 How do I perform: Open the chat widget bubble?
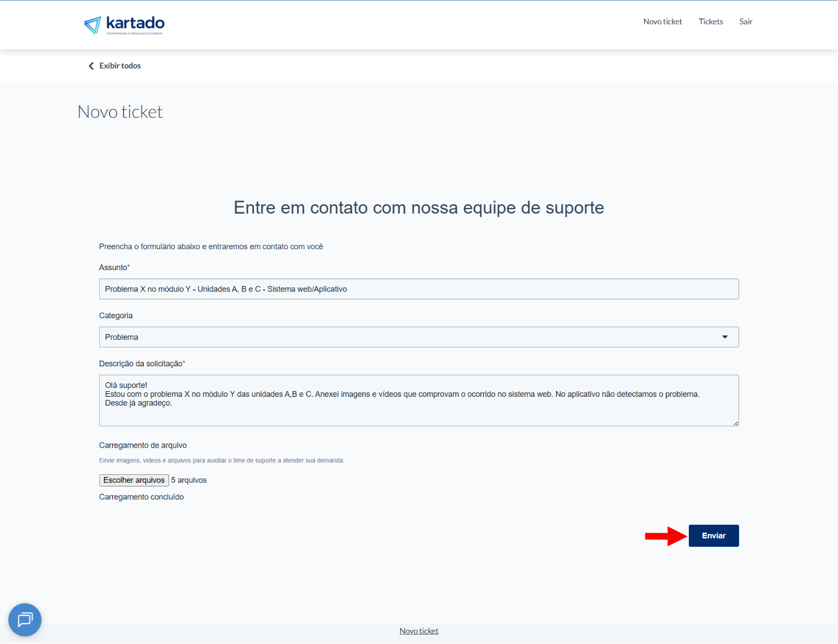coord(25,619)
